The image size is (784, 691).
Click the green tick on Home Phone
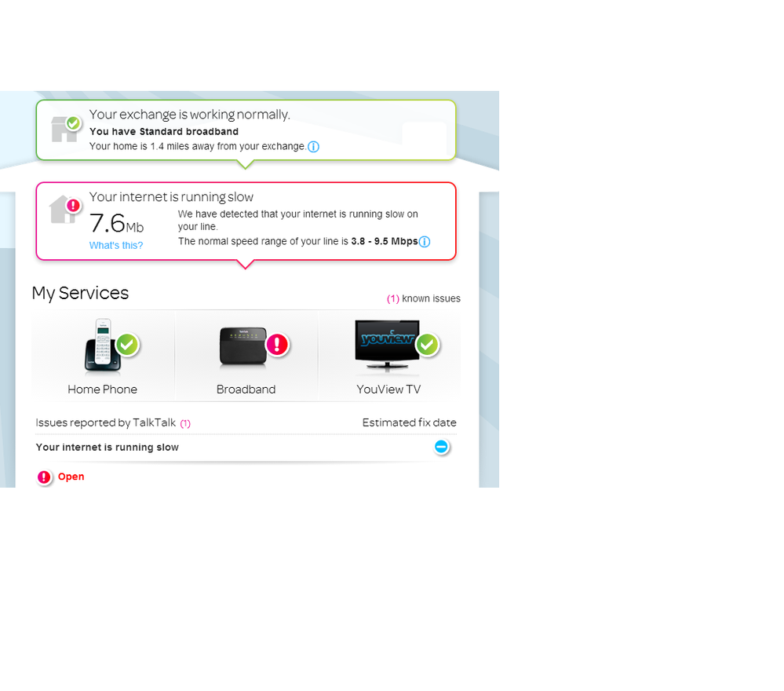(127, 344)
